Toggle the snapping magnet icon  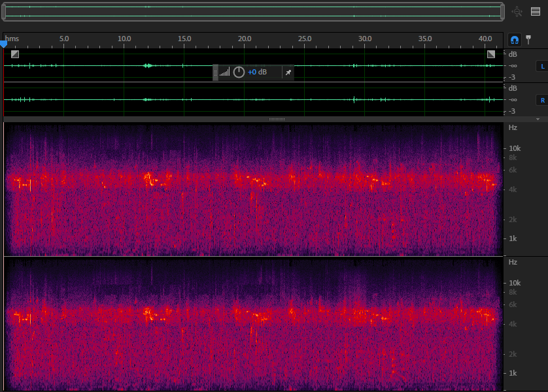coord(515,40)
